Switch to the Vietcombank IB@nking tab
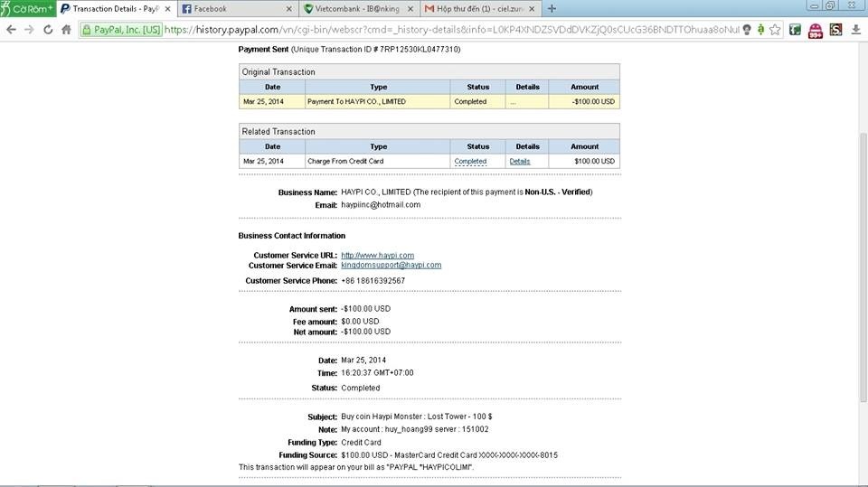Screen dimensions: 868x487 (x=359, y=9)
